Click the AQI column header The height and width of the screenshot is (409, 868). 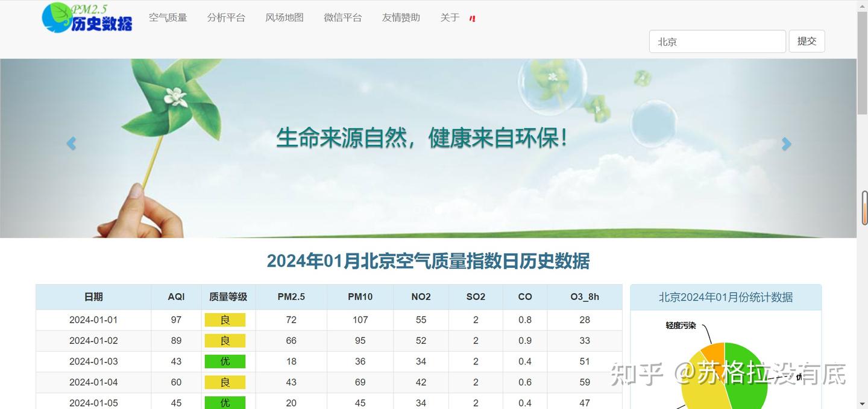(176, 297)
